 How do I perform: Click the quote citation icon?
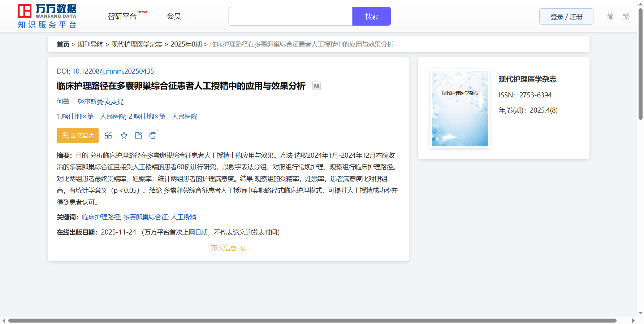pos(108,135)
